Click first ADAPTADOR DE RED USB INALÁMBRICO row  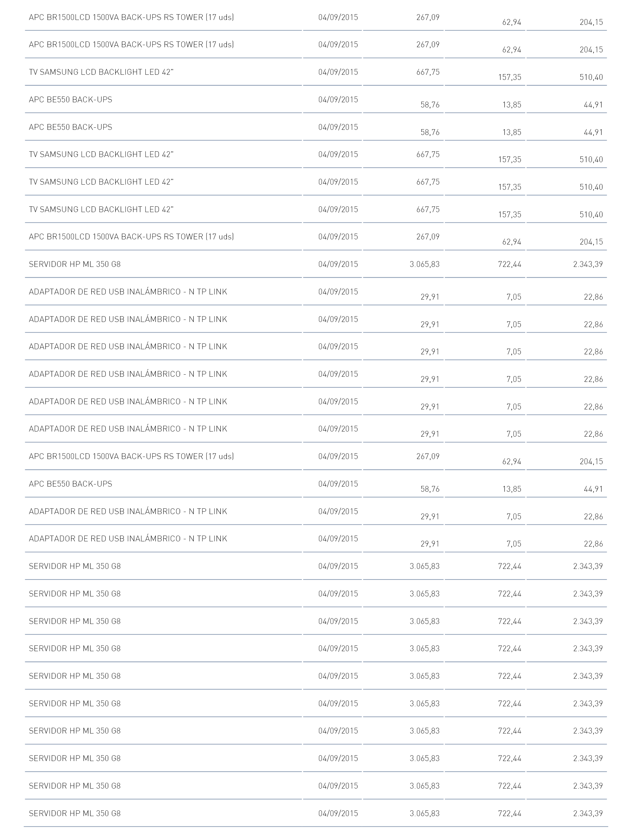click(x=128, y=292)
